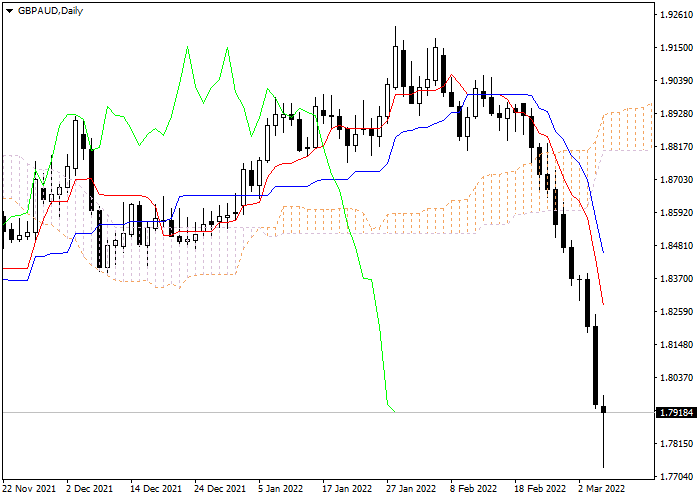
Task: Select the current price label 1.79184
Action: coord(677,412)
